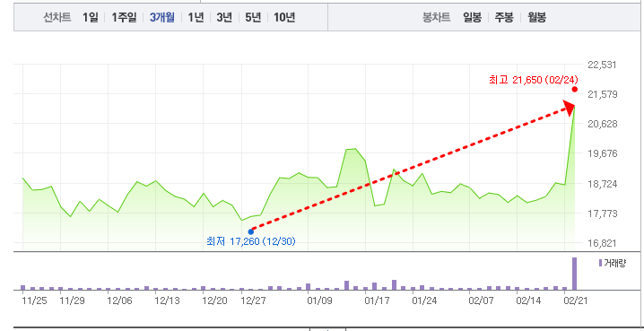The image size is (644, 331).
Task: Open the 월봉 candlestick chart
Action: pos(536,18)
